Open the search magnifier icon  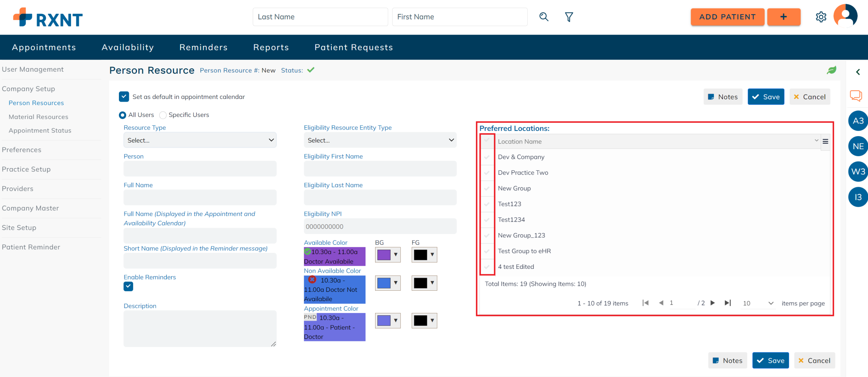544,17
